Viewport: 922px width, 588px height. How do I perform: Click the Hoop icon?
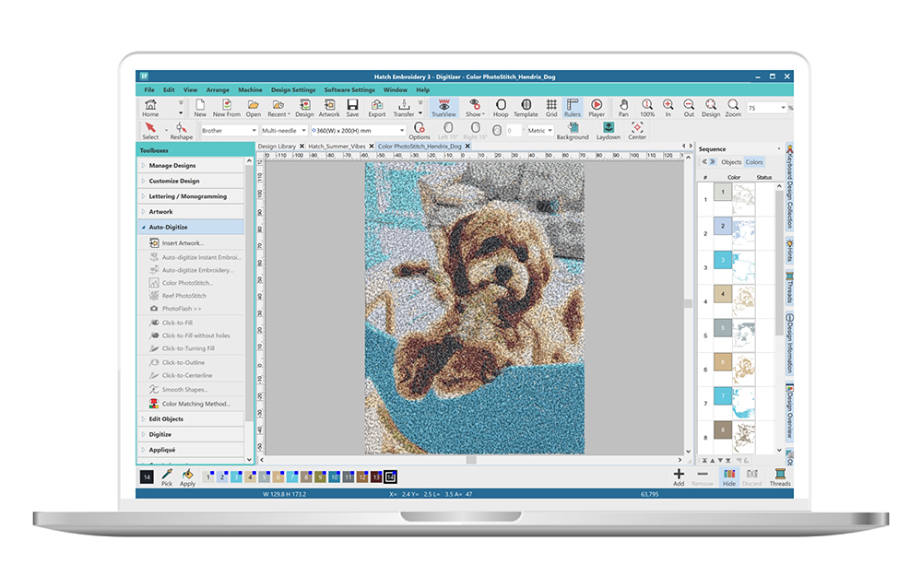(x=501, y=108)
